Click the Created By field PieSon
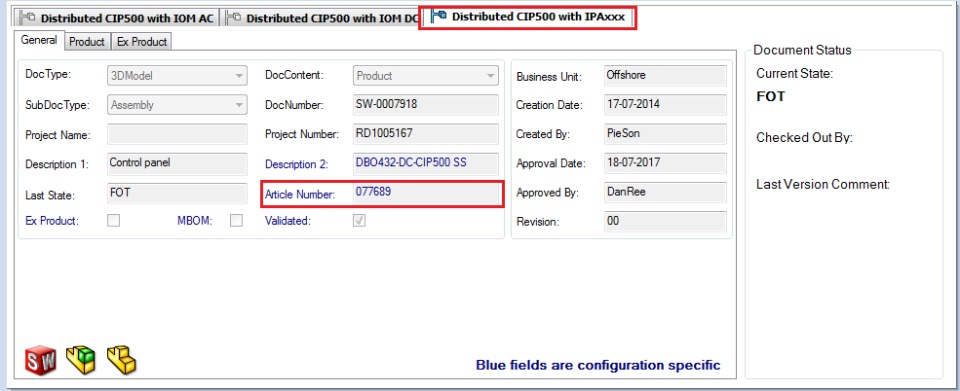This screenshot has width=960, height=391. [x=665, y=134]
